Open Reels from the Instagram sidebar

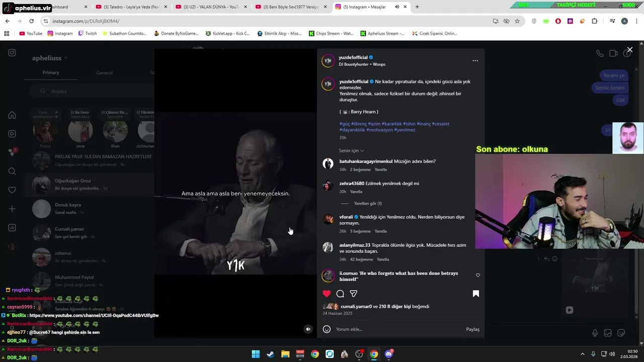12,134
